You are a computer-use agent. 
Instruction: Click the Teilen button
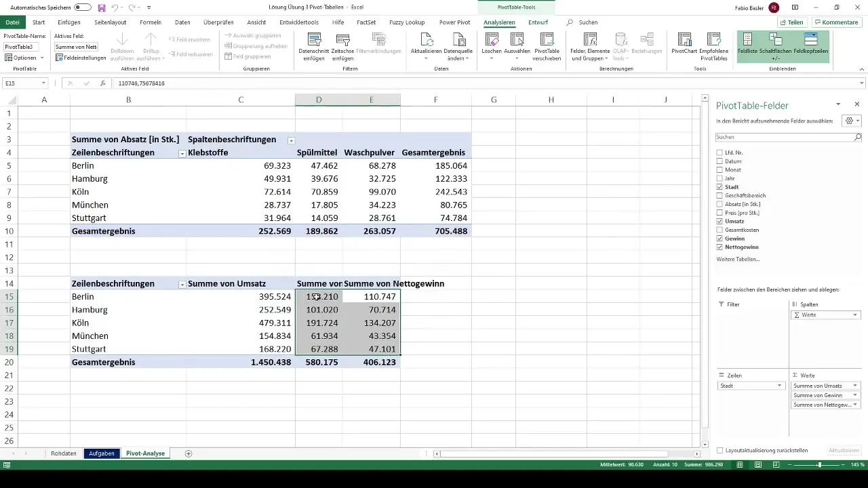791,22
